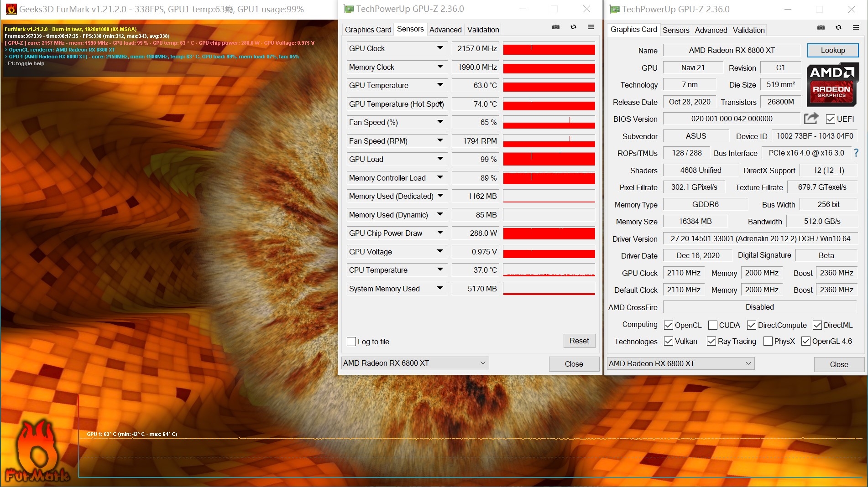Click the BIOS Version value field
The width and height of the screenshot is (868, 487).
[x=732, y=119]
